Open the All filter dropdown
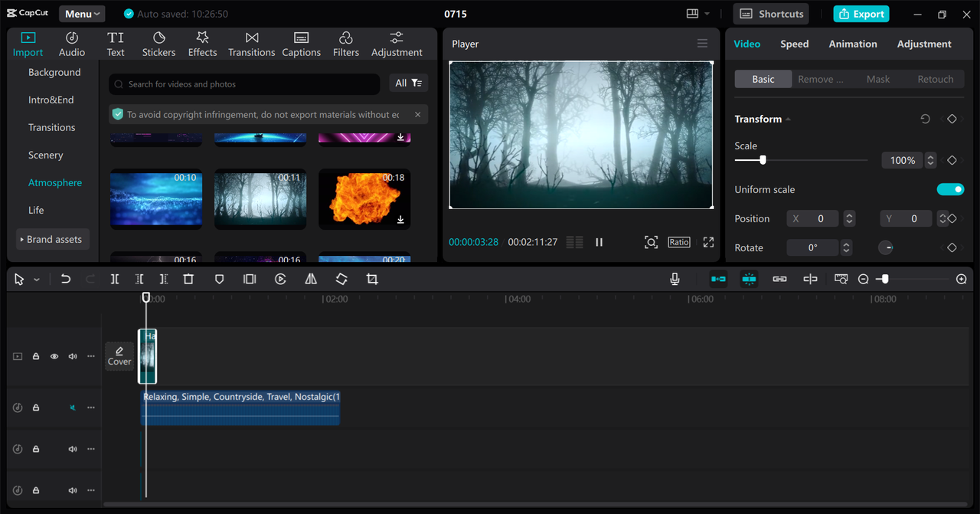This screenshot has width=980, height=514. tap(409, 83)
